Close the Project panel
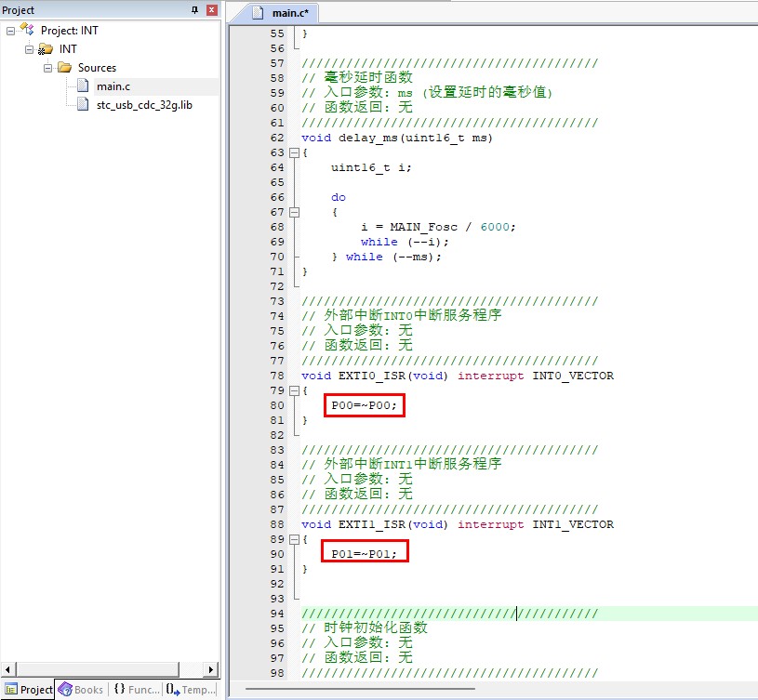The width and height of the screenshot is (758, 700). 211,10
